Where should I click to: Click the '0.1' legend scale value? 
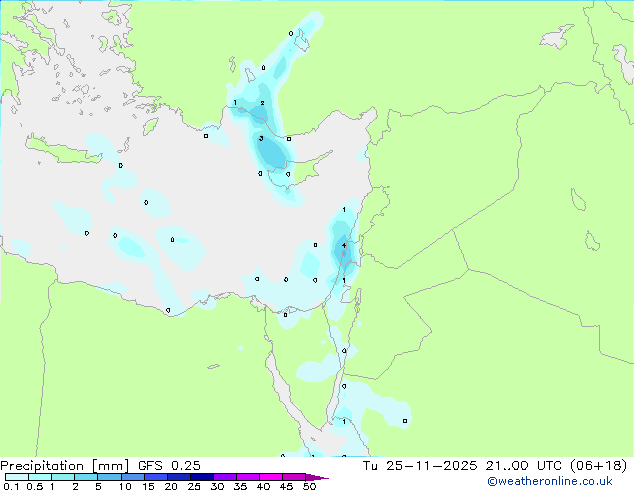(11, 486)
